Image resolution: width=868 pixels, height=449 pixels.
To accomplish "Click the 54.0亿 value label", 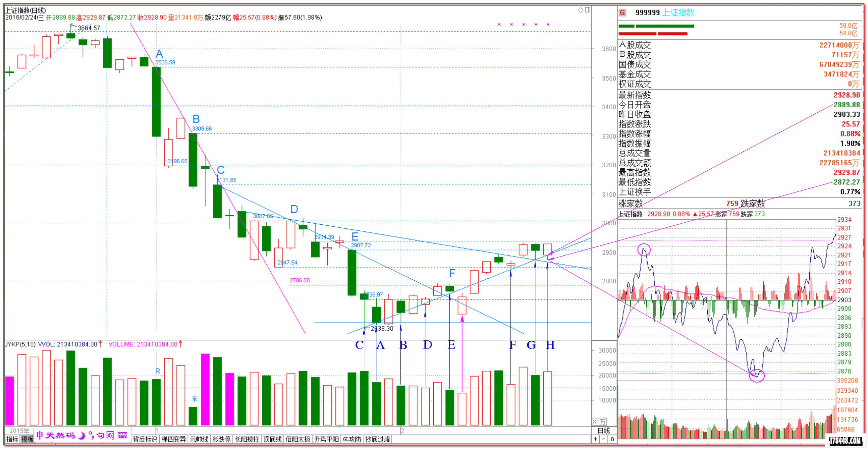I will click(x=848, y=33).
